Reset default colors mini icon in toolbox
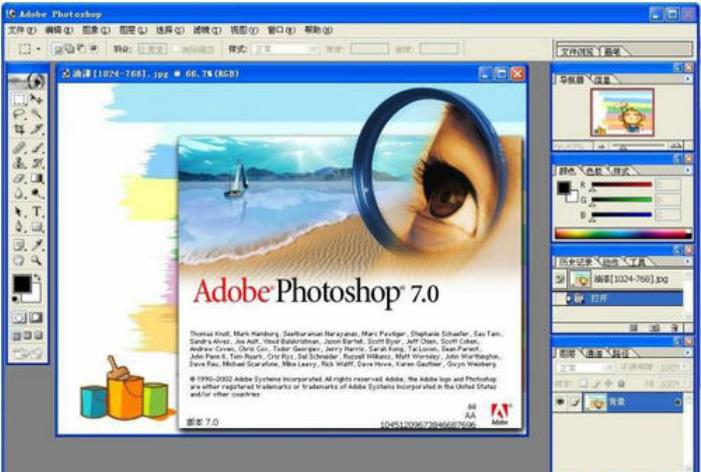Image resolution: width=701 pixels, height=472 pixels. (x=16, y=298)
